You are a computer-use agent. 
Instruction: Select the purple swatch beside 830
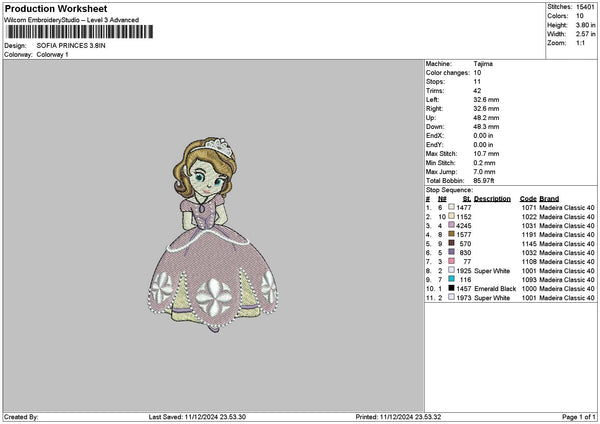click(x=452, y=252)
